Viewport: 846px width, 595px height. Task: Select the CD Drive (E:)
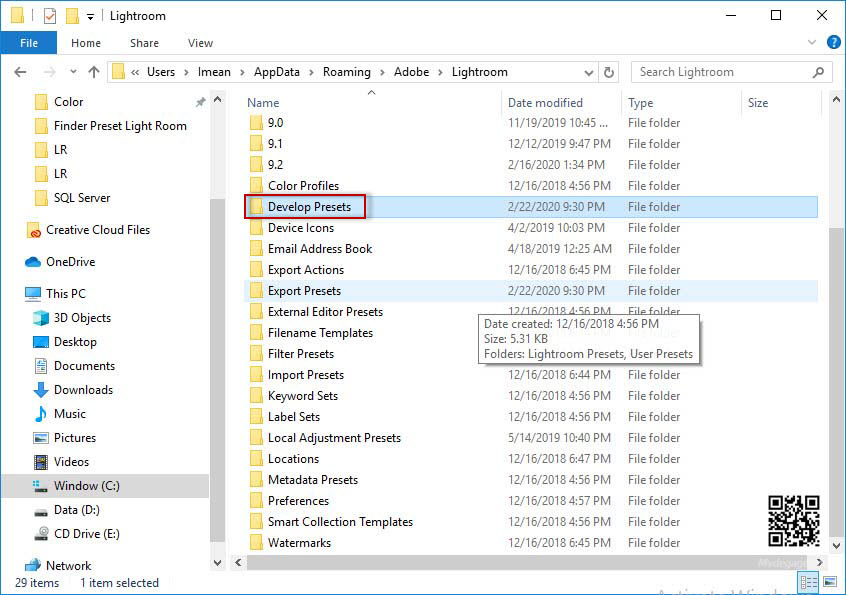click(x=77, y=534)
